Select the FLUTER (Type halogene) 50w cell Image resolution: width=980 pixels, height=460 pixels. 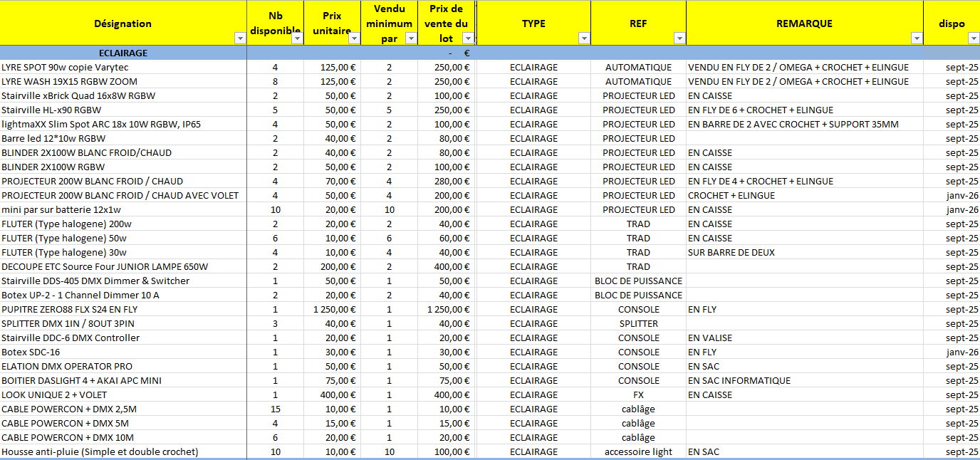(123, 238)
